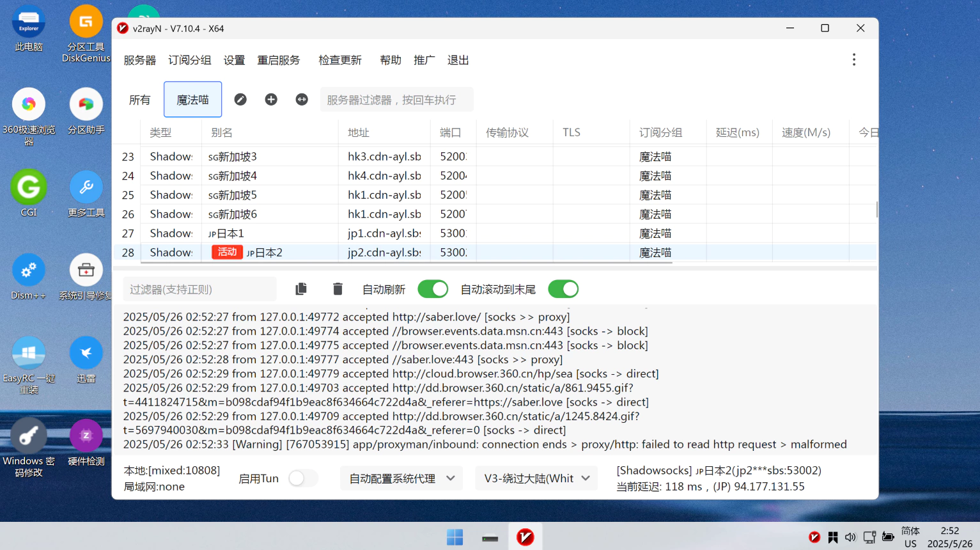Click the drive-like taskbar app icon

(490, 537)
